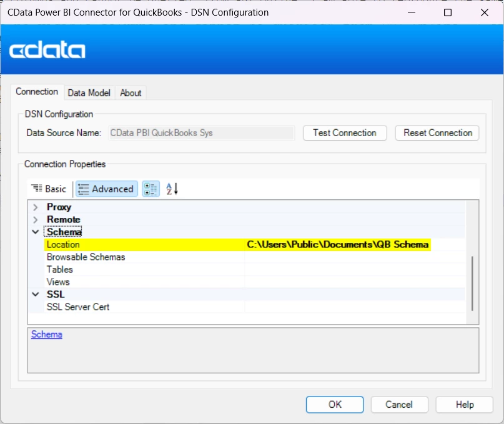Screen dimensions: 504x424
Task: Close the DSN Configuration window
Action: [x=485, y=12]
